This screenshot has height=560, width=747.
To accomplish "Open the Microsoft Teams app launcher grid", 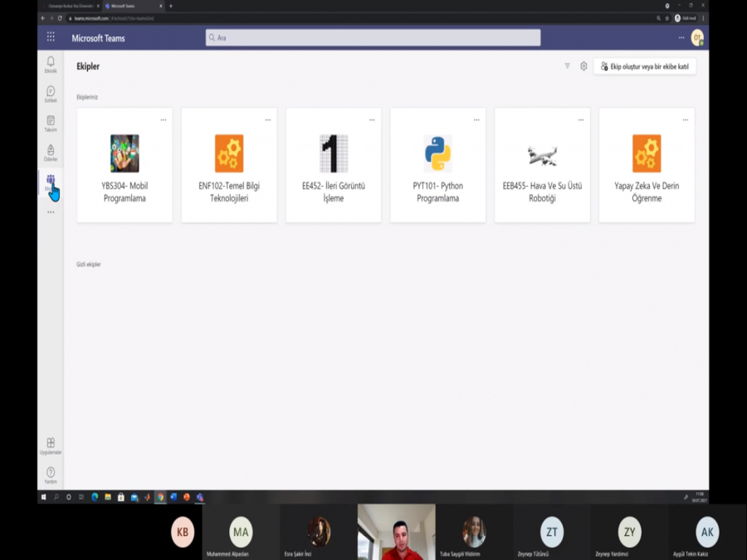I will click(51, 37).
